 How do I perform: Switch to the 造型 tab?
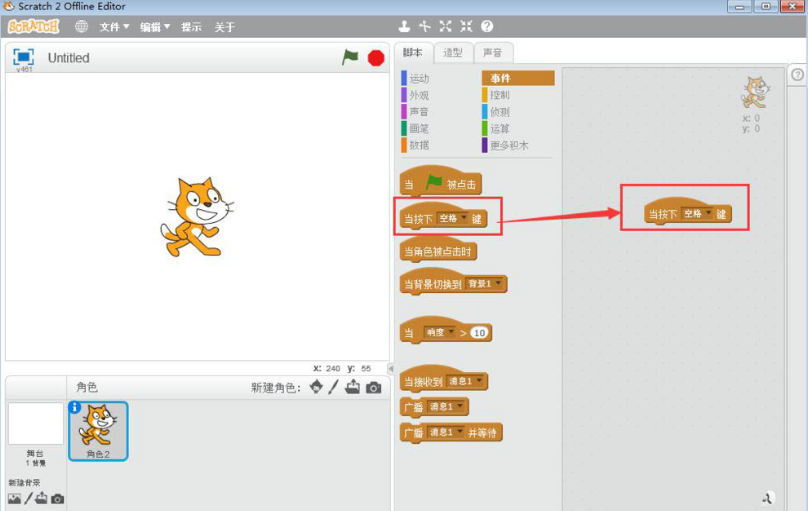coord(452,53)
